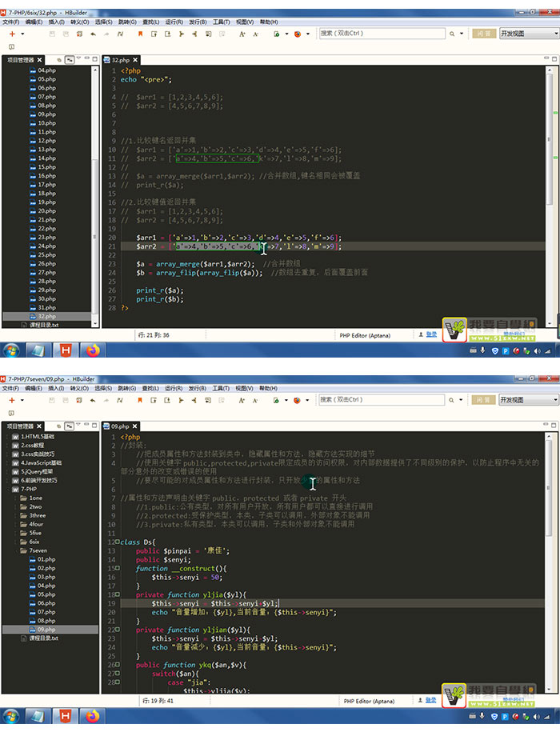The height and width of the screenshot is (732, 560).
Task: Click the green run icon in 09.php window
Action: click(276, 400)
